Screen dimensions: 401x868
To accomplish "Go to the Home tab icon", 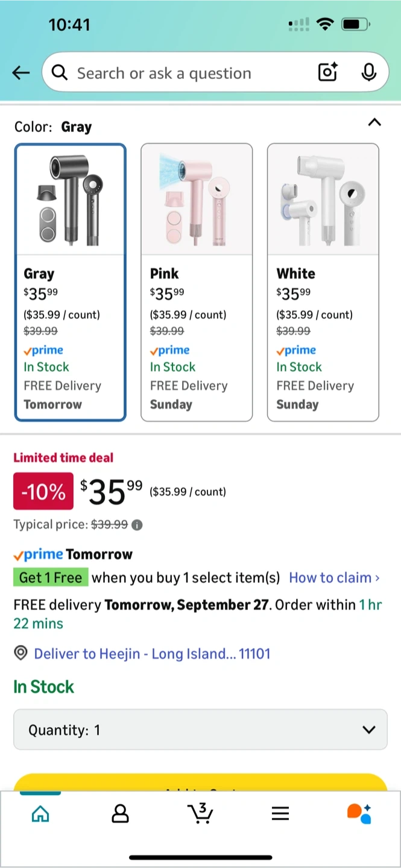I will (x=40, y=814).
